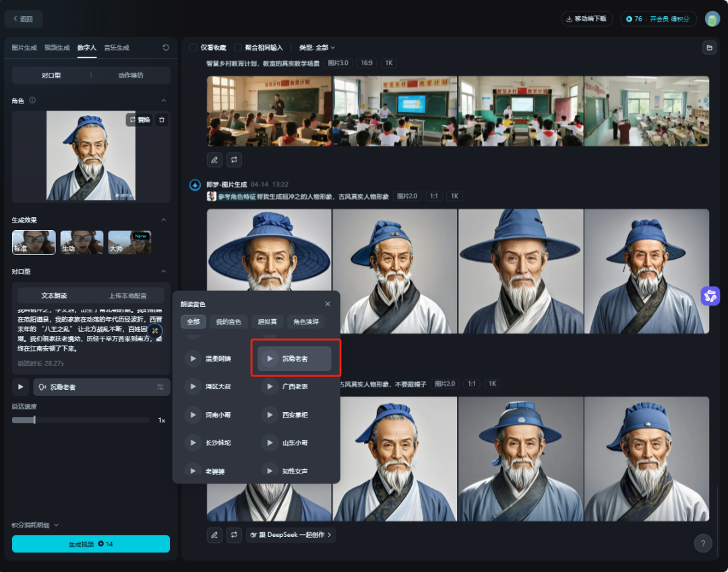
Task: Toggle the 仅看收藏 checkbox
Action: tap(193, 48)
